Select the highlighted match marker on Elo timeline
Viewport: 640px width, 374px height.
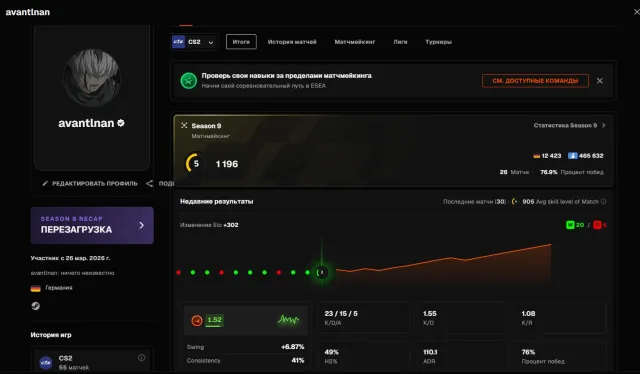[x=322, y=272]
